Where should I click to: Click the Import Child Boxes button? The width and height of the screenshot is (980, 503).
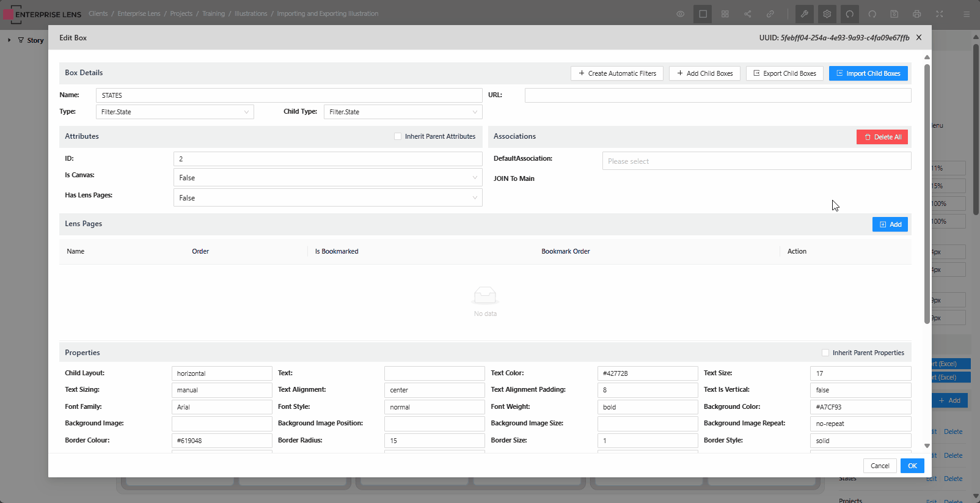pyautogui.click(x=868, y=73)
